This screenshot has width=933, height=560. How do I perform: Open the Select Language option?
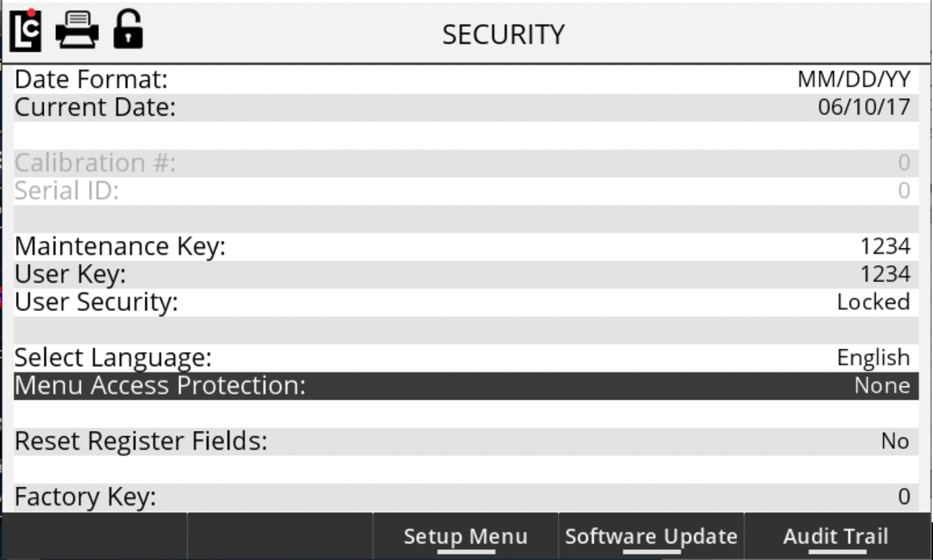(466, 357)
